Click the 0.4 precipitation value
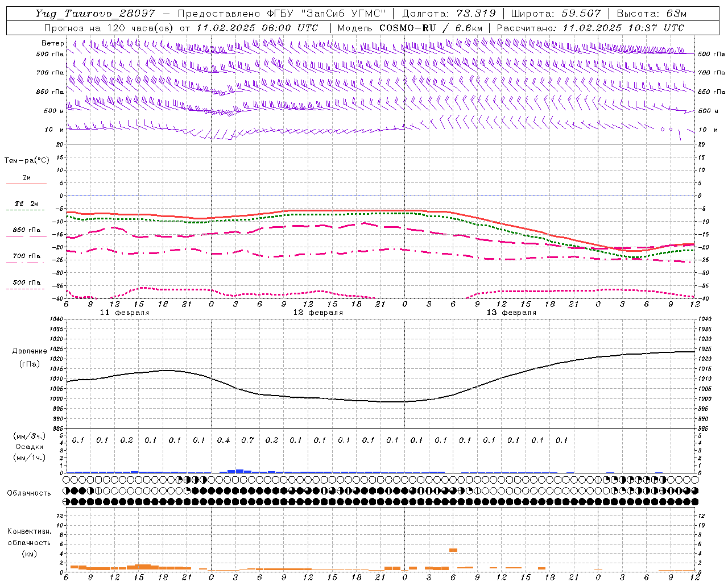728x582 pixels. coord(224,440)
